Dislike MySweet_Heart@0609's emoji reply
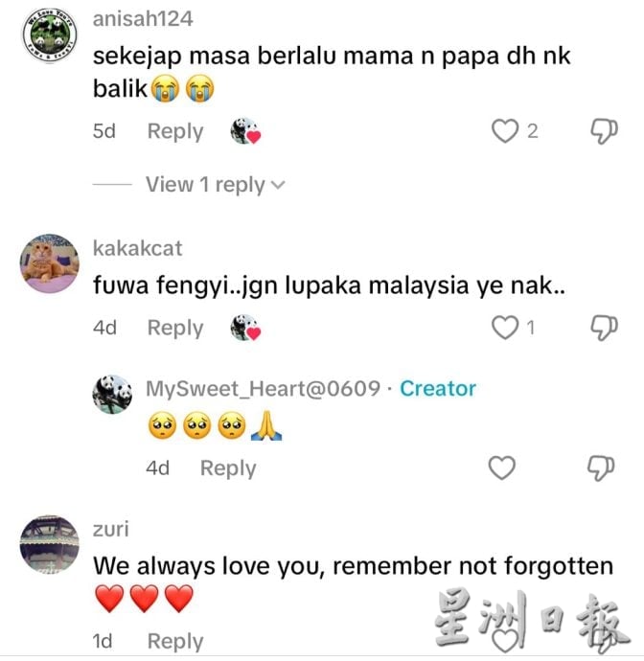This screenshot has height=661, width=644. (x=601, y=467)
